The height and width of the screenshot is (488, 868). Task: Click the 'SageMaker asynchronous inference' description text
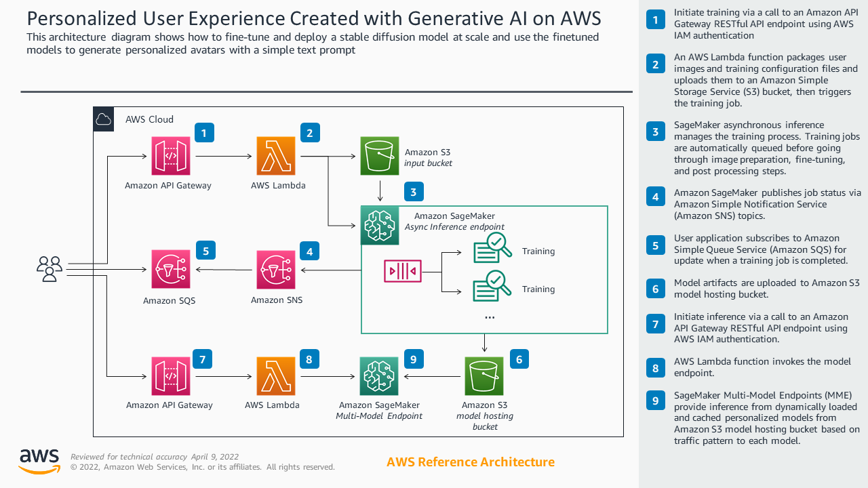click(x=766, y=148)
